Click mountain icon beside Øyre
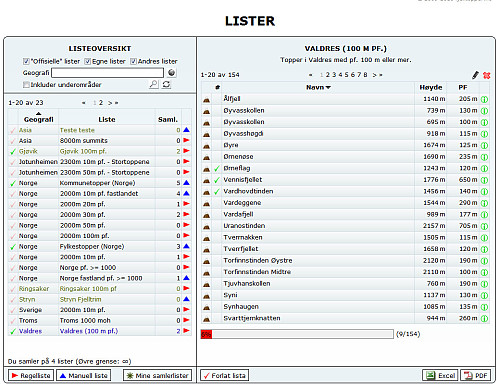Image resolution: width=499 pixels, height=389 pixels. tap(207, 146)
